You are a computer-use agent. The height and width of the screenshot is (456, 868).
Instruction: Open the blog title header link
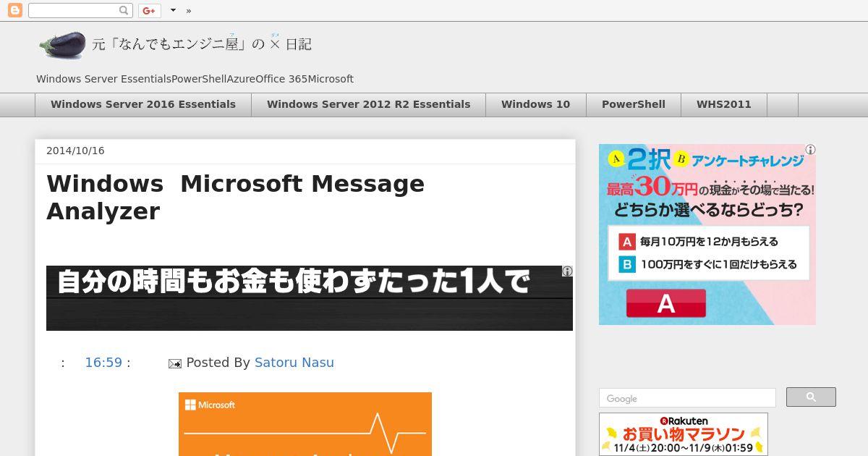(202, 44)
